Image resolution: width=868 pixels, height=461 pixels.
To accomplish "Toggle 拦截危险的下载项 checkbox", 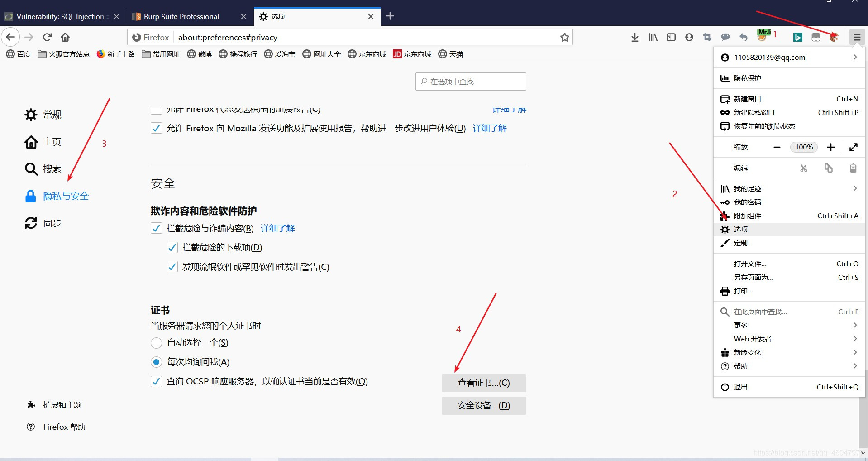I will pos(172,247).
